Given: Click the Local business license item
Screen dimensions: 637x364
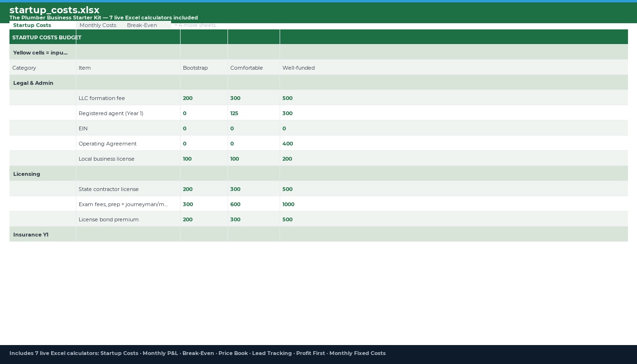Looking at the screenshot, I should [128, 158].
